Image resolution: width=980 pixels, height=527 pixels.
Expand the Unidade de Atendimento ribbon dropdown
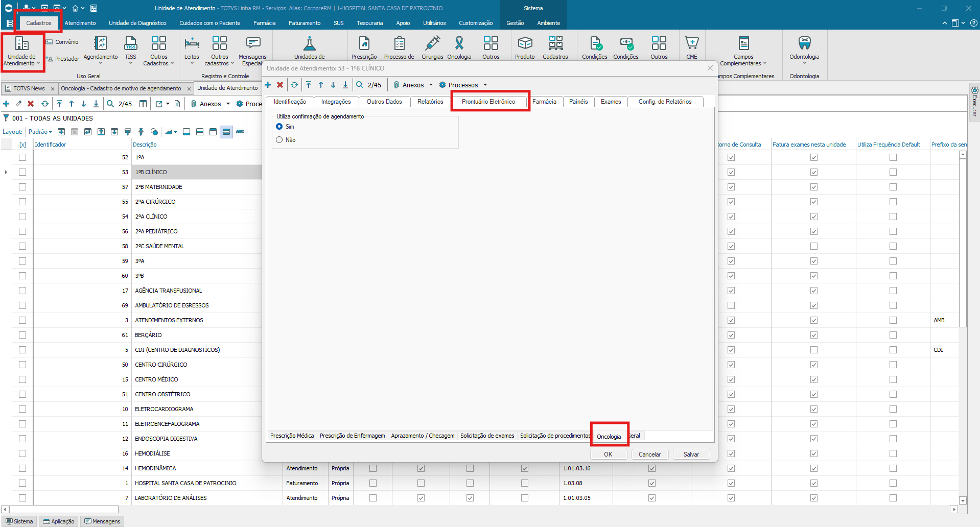click(38, 64)
